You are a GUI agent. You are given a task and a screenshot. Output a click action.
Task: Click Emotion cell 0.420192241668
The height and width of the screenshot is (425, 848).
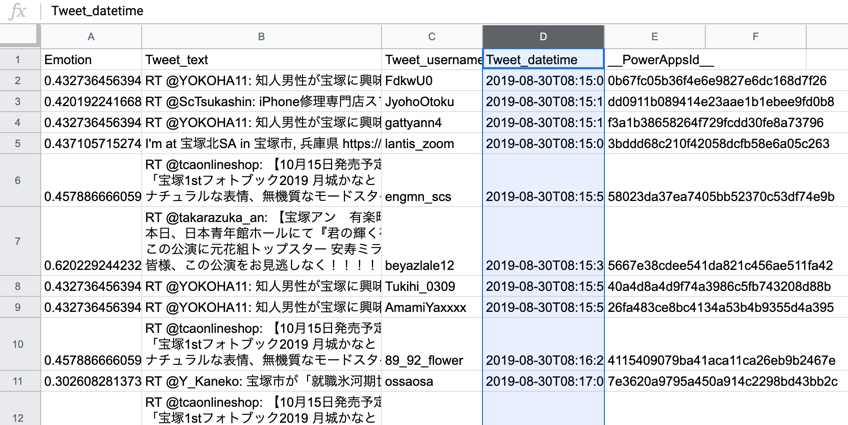coord(91,102)
